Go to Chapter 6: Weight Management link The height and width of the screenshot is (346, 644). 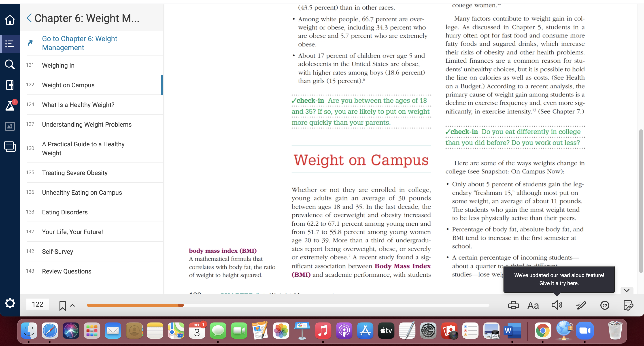79,43
